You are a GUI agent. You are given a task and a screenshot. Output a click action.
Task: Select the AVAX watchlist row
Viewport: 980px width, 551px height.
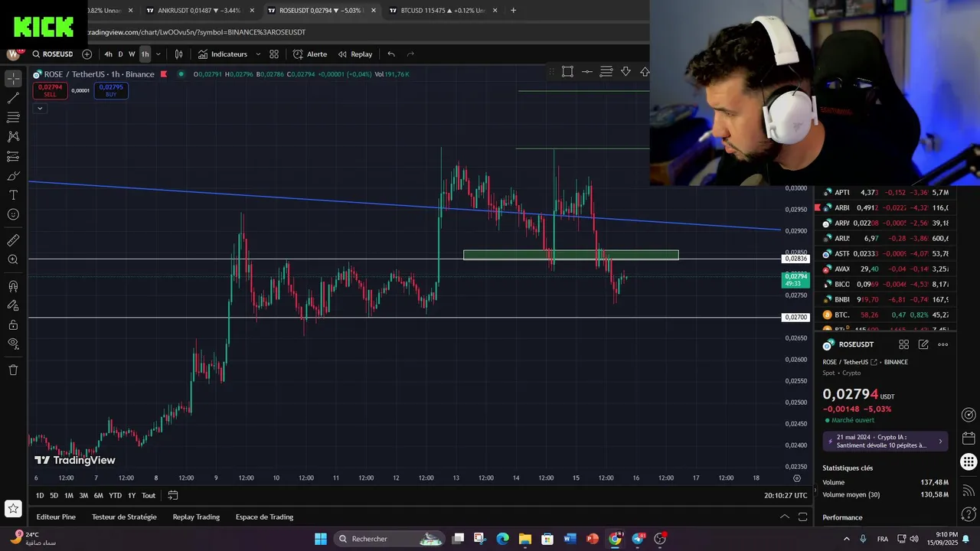[885, 269]
